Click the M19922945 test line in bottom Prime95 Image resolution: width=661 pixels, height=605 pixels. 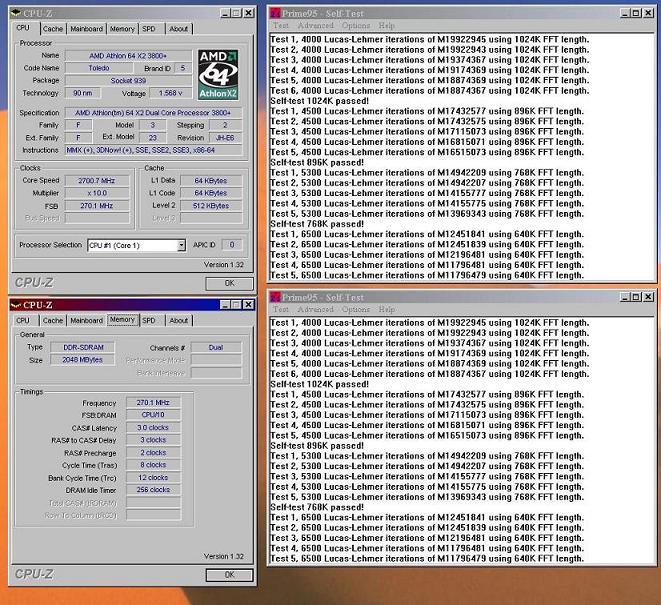(430, 323)
